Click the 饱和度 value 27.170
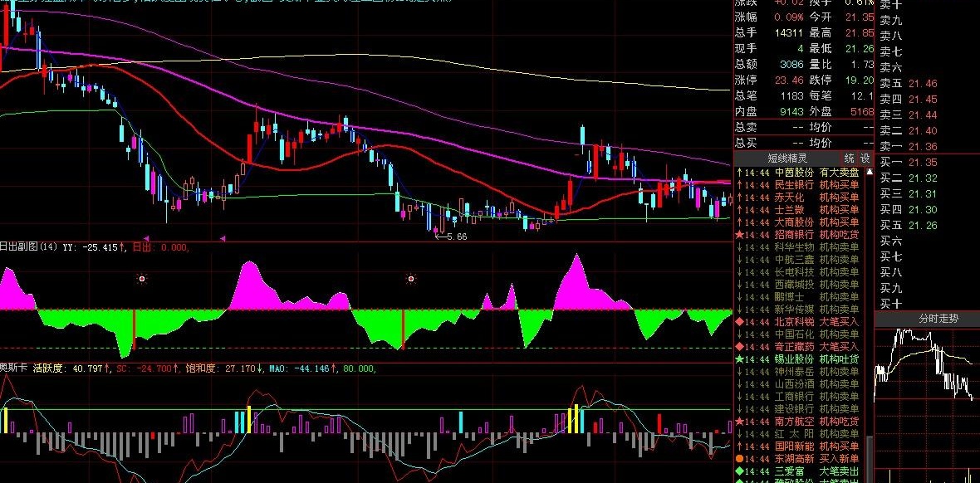 pos(240,368)
